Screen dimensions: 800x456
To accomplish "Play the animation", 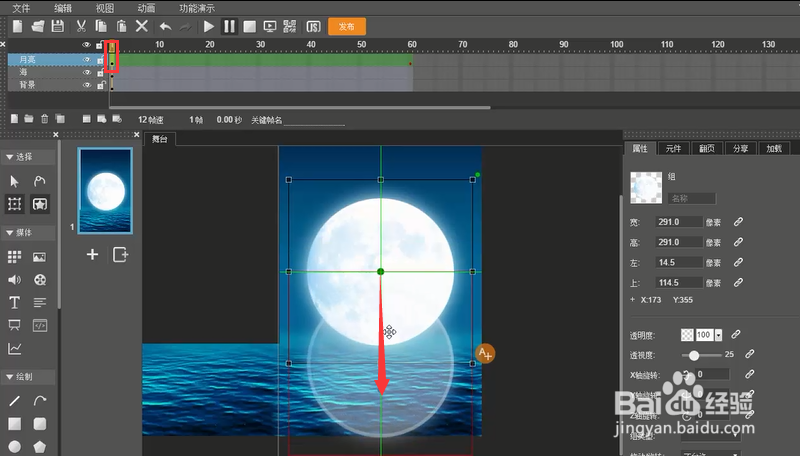I will [209, 27].
